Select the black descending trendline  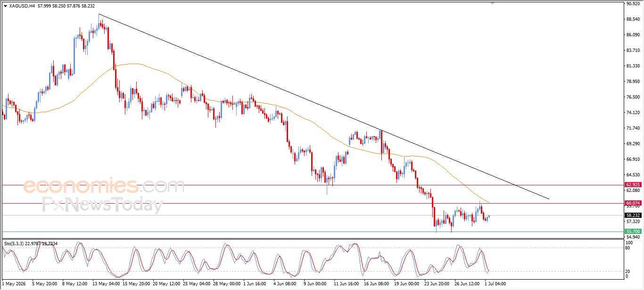point(324,107)
